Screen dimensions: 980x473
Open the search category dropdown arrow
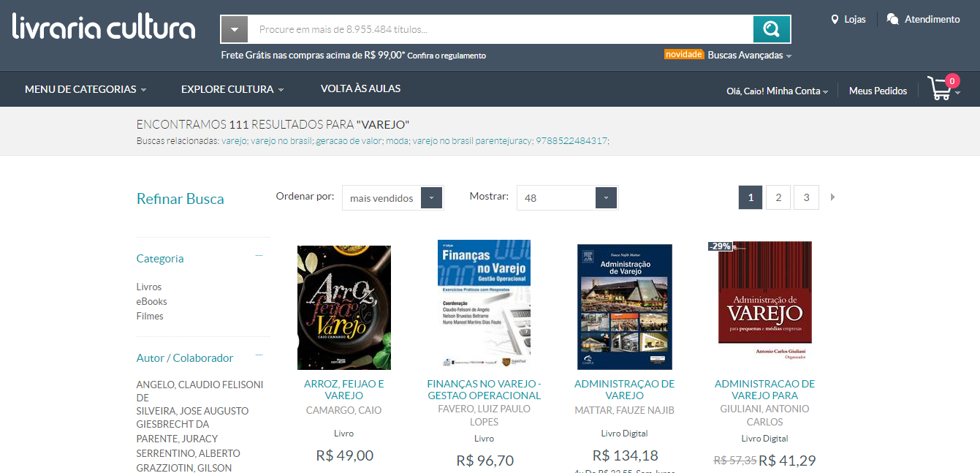point(234,30)
